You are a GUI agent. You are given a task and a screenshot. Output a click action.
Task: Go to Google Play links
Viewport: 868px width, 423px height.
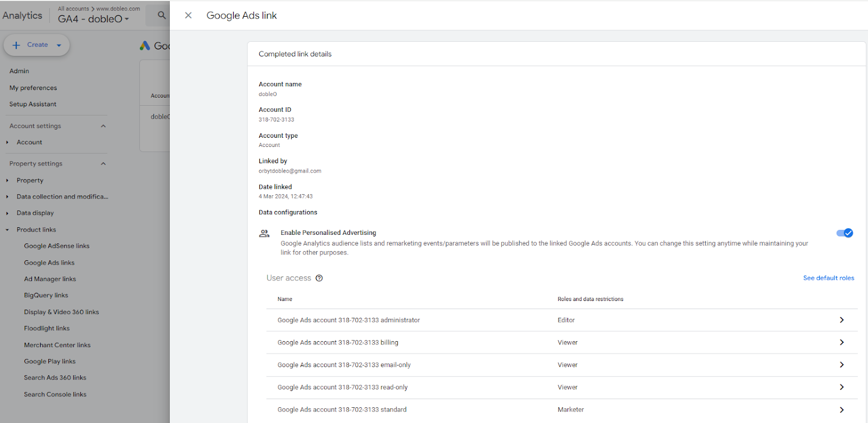50,362
